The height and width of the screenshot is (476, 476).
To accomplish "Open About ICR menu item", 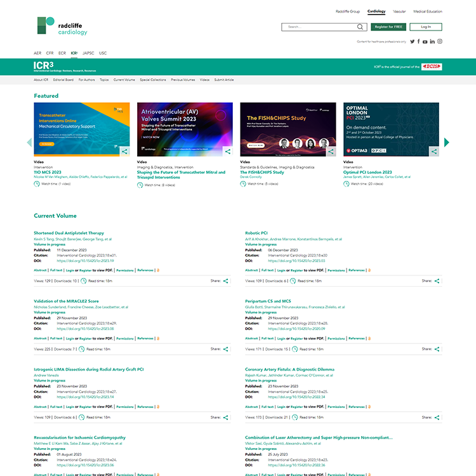I will 41,80.
